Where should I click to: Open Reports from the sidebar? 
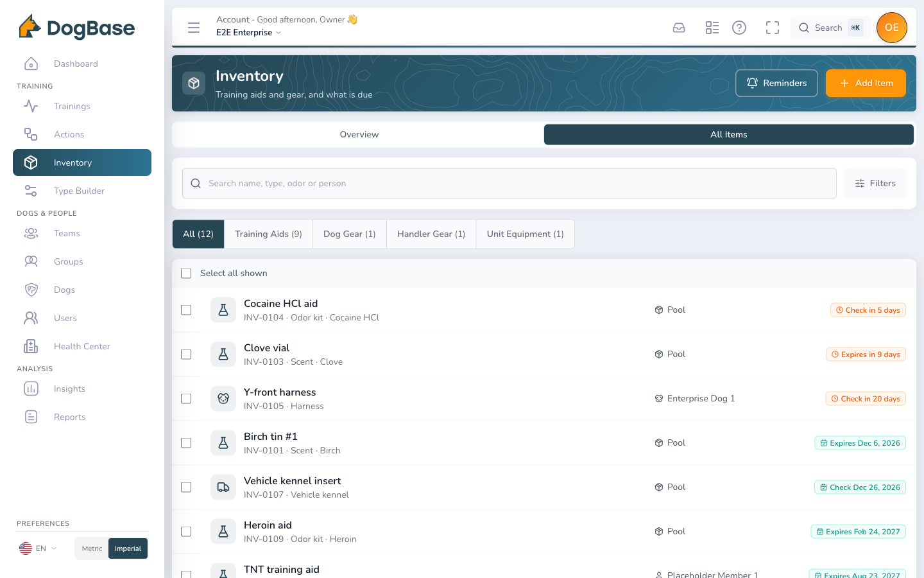coord(82,417)
